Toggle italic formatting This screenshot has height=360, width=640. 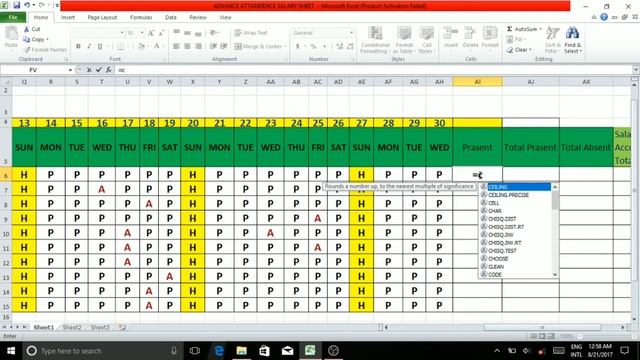tap(89, 47)
